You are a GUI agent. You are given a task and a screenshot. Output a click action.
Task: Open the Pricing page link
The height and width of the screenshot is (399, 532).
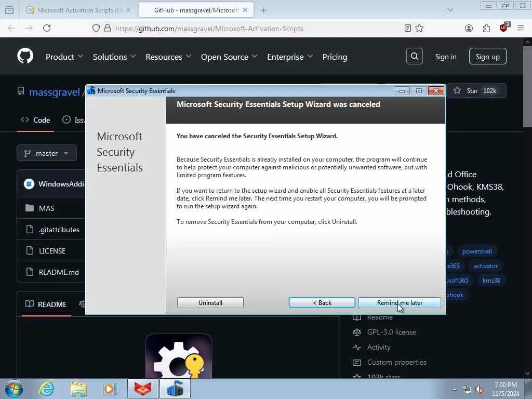click(x=335, y=57)
